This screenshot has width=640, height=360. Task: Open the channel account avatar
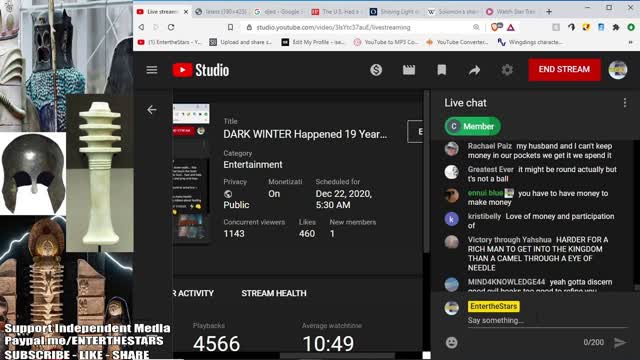point(618,70)
